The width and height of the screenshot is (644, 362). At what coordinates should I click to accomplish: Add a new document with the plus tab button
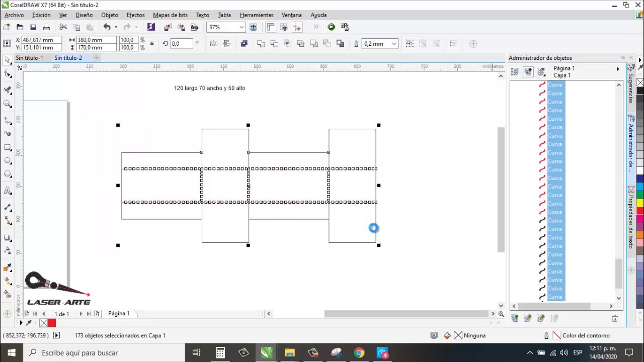click(96, 58)
